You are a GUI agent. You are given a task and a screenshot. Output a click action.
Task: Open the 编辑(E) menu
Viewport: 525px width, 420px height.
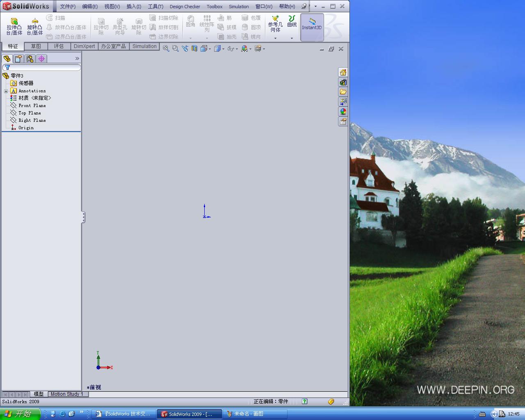[90, 7]
